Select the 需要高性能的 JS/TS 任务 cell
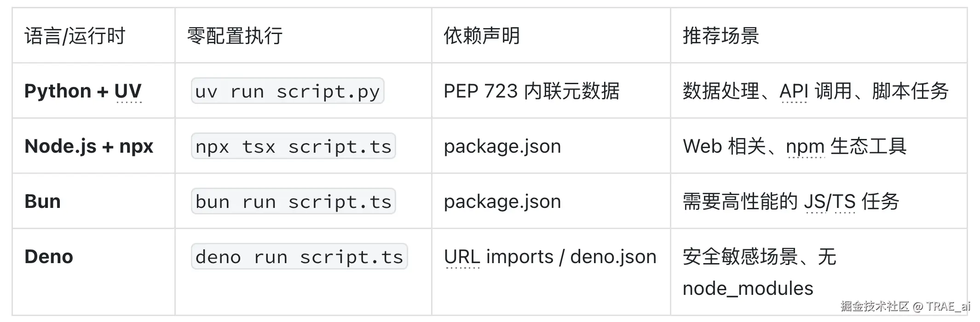 (x=790, y=201)
